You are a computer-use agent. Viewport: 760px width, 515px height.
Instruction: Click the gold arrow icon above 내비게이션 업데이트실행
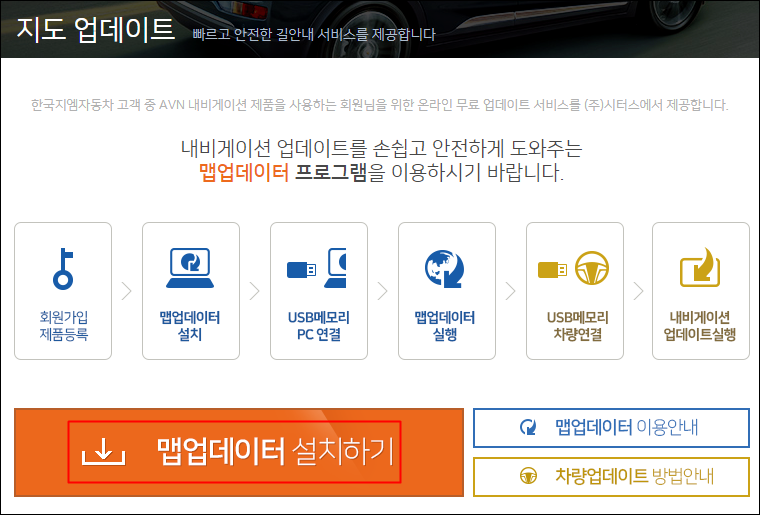700,267
